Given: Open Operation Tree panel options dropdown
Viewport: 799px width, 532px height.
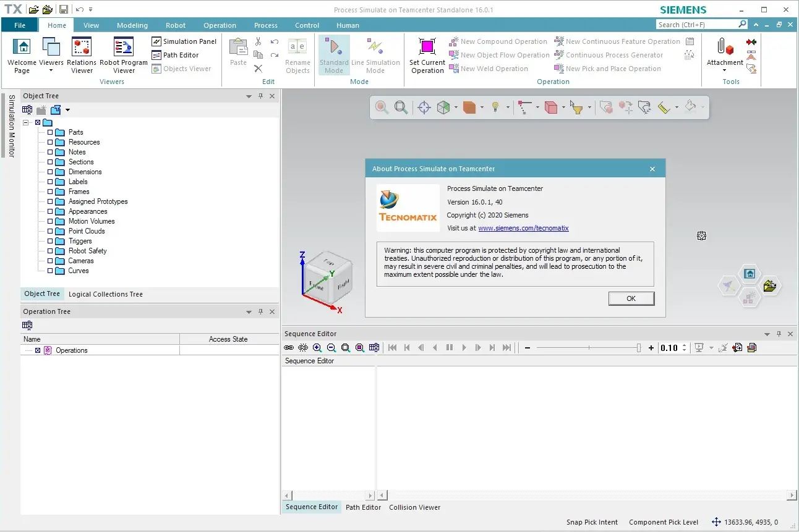Looking at the screenshot, I should pos(249,312).
